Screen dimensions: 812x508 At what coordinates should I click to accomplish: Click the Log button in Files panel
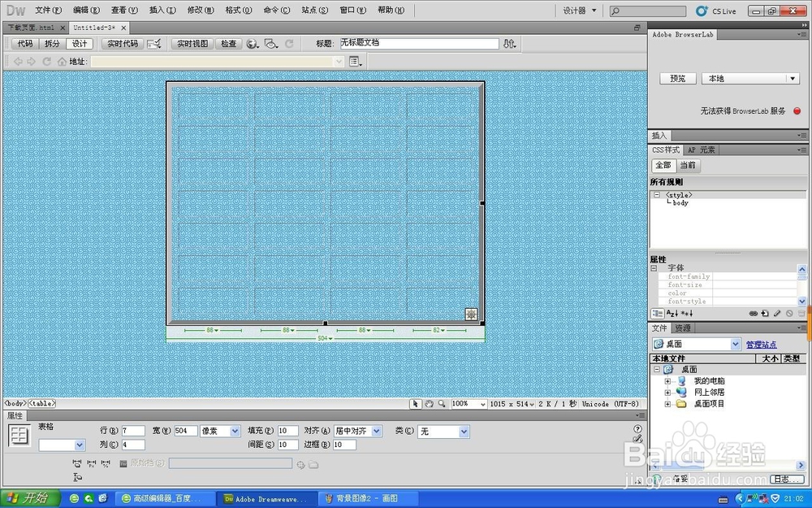coord(785,479)
